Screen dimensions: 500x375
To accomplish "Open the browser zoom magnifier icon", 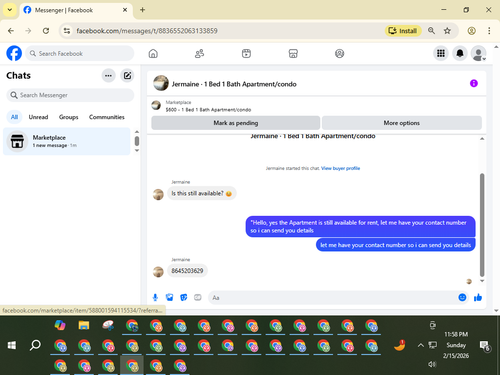I will click(x=431, y=31).
